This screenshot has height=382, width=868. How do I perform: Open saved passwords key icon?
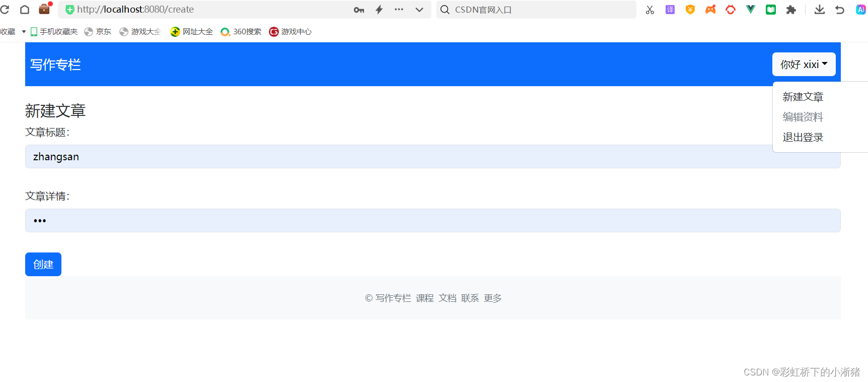coord(359,10)
